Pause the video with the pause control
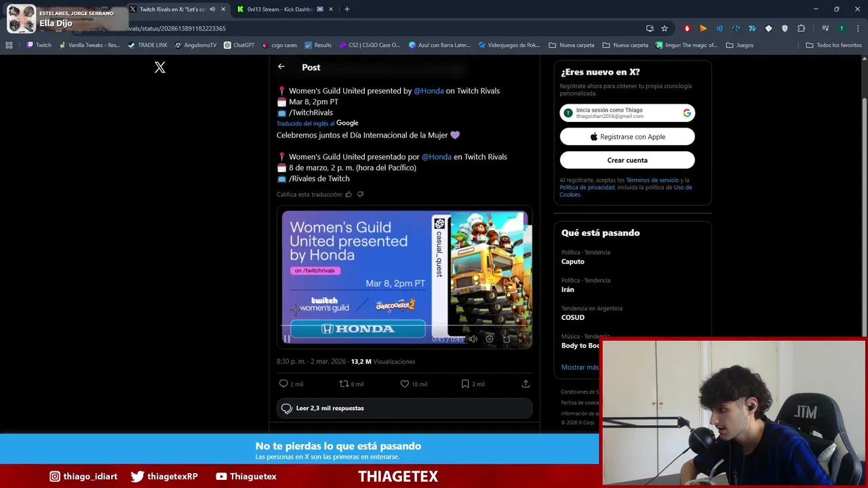Screen dimensions: 868x488 tap(287, 339)
